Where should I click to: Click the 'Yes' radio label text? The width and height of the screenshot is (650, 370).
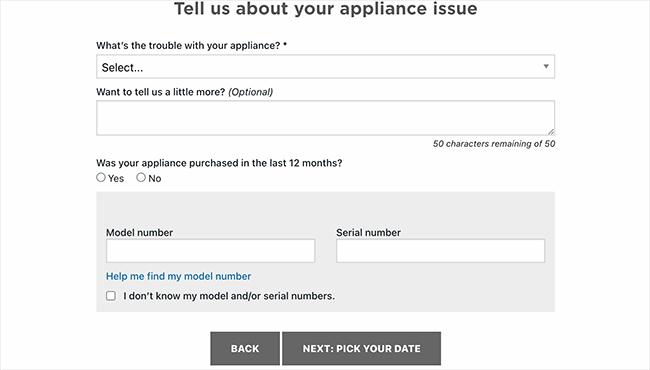(116, 179)
